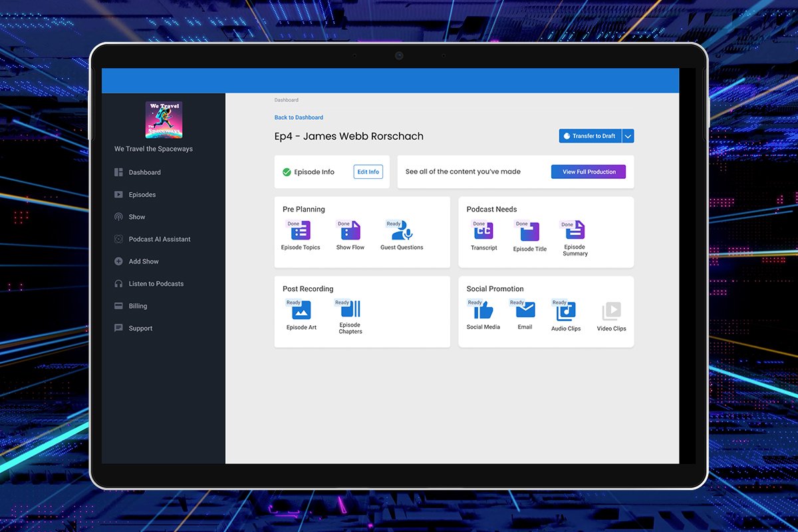Click the Post Recording section heading
This screenshot has width=798, height=532.
click(308, 289)
